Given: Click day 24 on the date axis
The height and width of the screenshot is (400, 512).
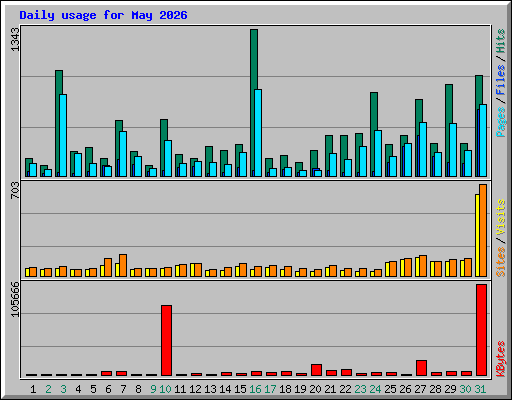Looking at the screenshot, I should (x=375, y=389).
